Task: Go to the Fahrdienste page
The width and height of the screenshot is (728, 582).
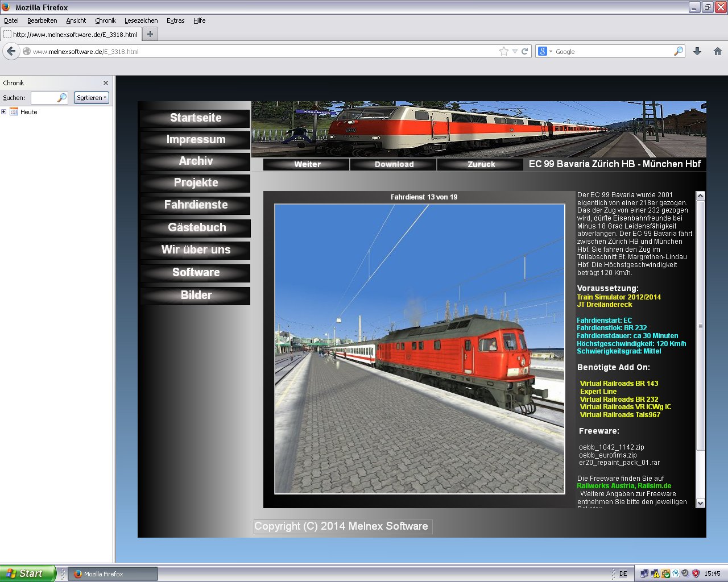Action: (x=196, y=205)
